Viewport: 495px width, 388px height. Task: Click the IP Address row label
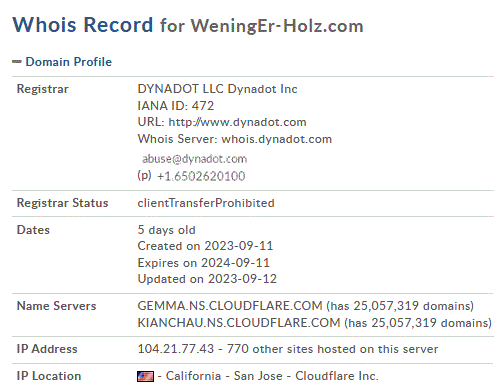pyautogui.click(x=47, y=349)
